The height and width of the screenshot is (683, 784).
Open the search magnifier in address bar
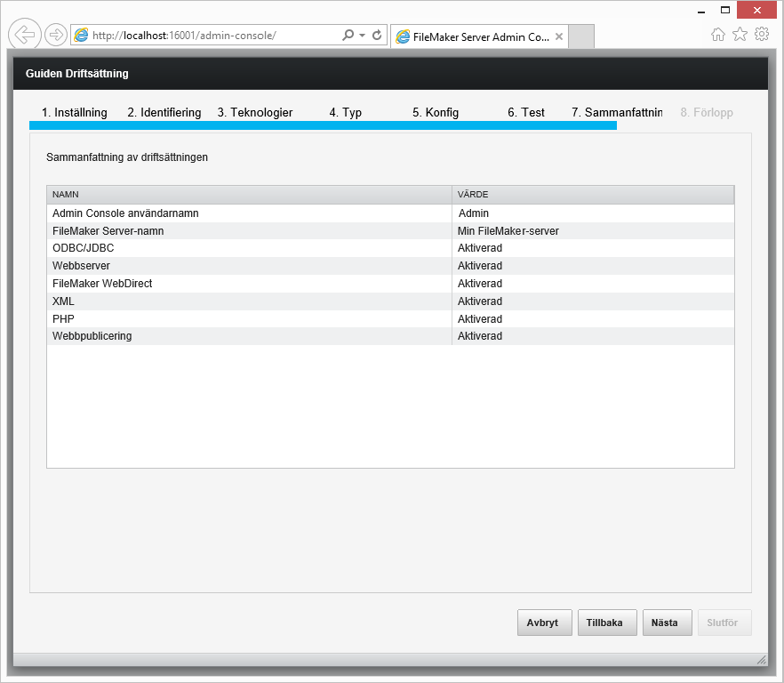coord(348,35)
